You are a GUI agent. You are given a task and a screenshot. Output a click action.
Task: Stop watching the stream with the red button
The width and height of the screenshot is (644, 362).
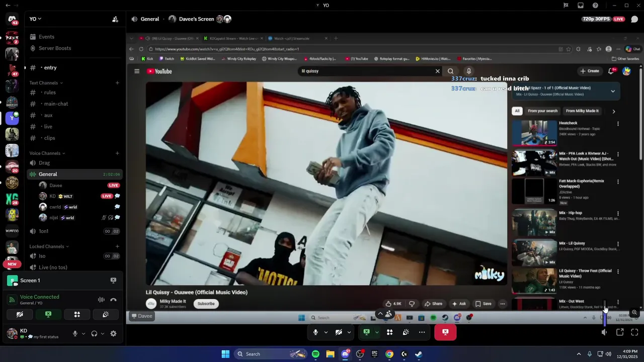445,332
